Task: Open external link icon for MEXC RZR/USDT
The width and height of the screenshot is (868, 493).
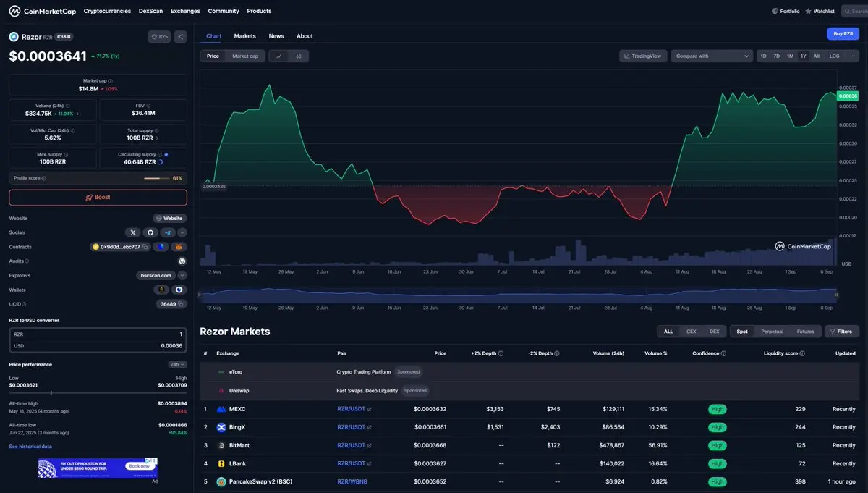Action: point(370,409)
